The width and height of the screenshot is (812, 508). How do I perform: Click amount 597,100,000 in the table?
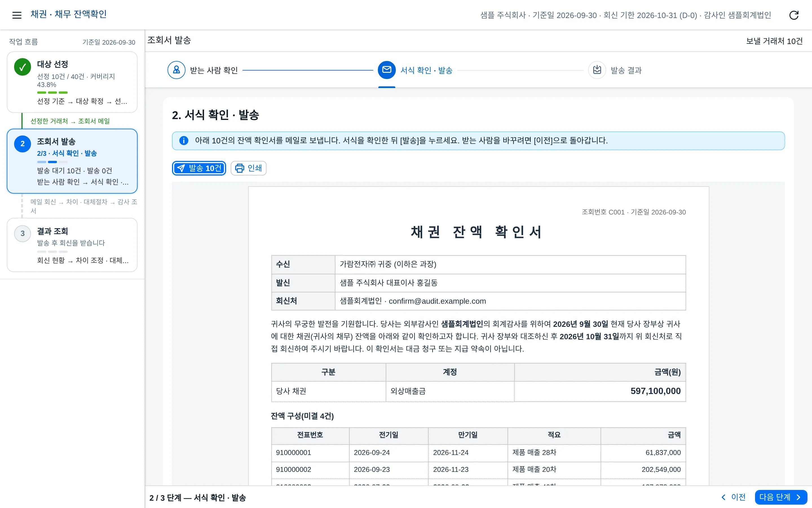655,391
